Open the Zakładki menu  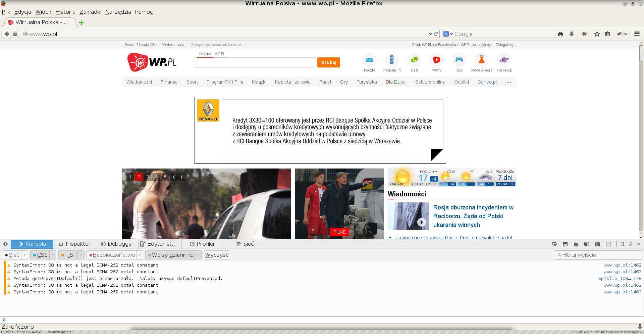pyautogui.click(x=90, y=12)
